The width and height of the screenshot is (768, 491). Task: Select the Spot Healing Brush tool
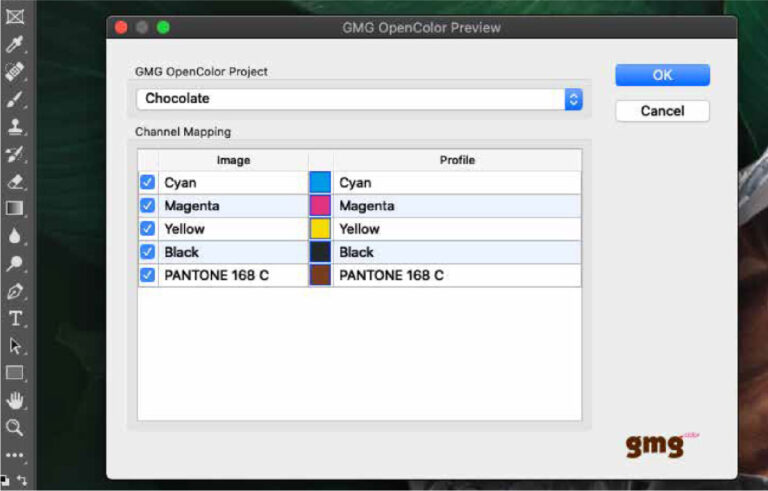(x=15, y=72)
